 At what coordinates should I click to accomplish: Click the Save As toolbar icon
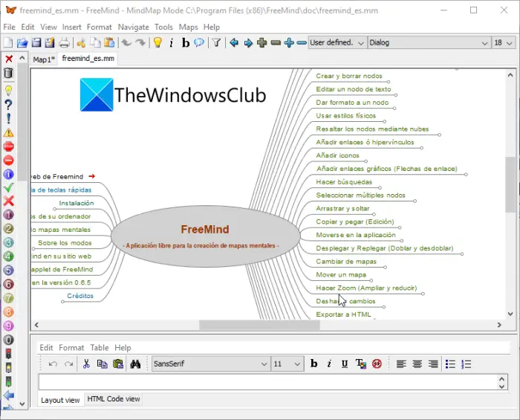(50, 43)
